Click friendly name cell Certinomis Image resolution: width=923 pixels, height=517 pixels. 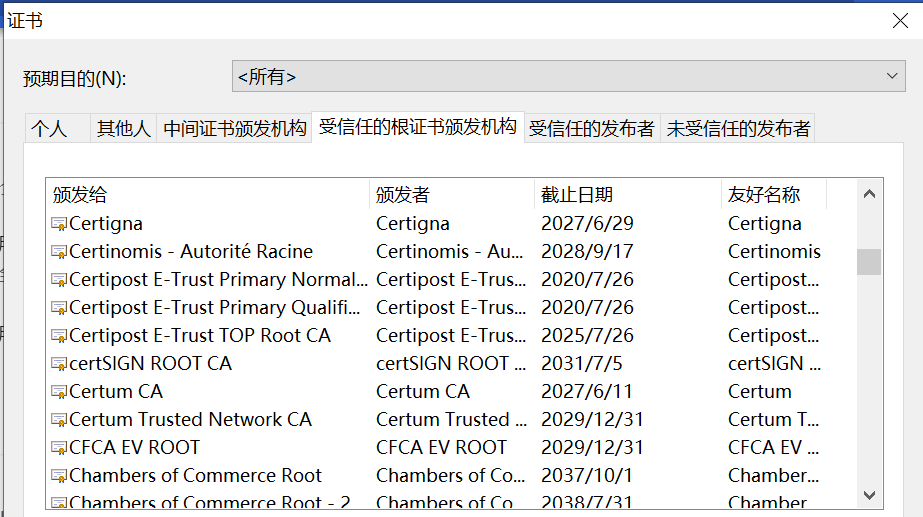[x=775, y=251]
